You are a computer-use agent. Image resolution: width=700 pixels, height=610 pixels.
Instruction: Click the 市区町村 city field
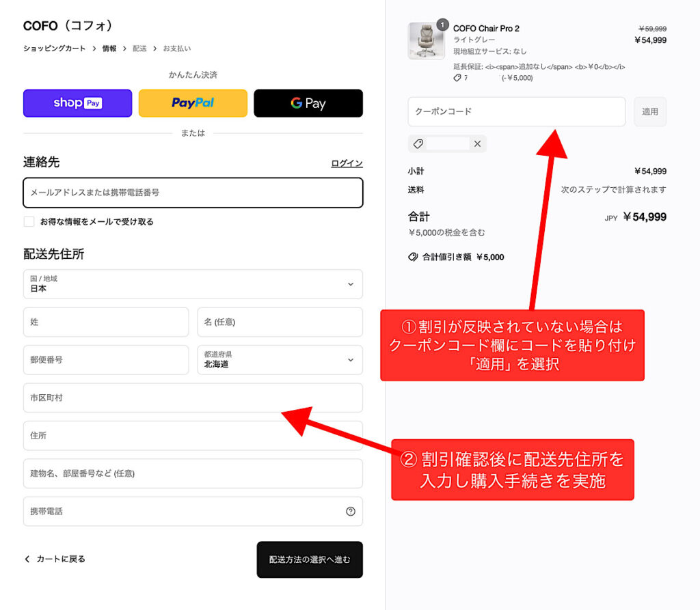click(193, 398)
